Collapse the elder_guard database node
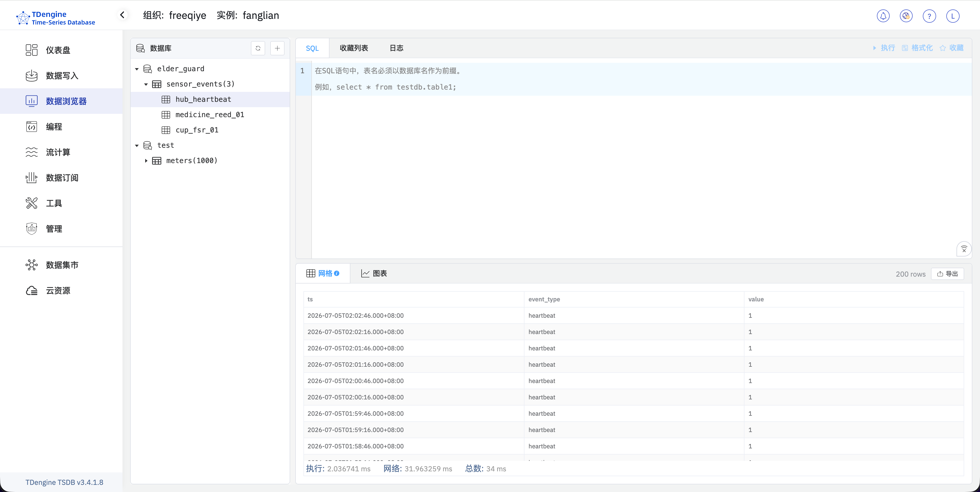This screenshot has height=492, width=980. click(137, 69)
